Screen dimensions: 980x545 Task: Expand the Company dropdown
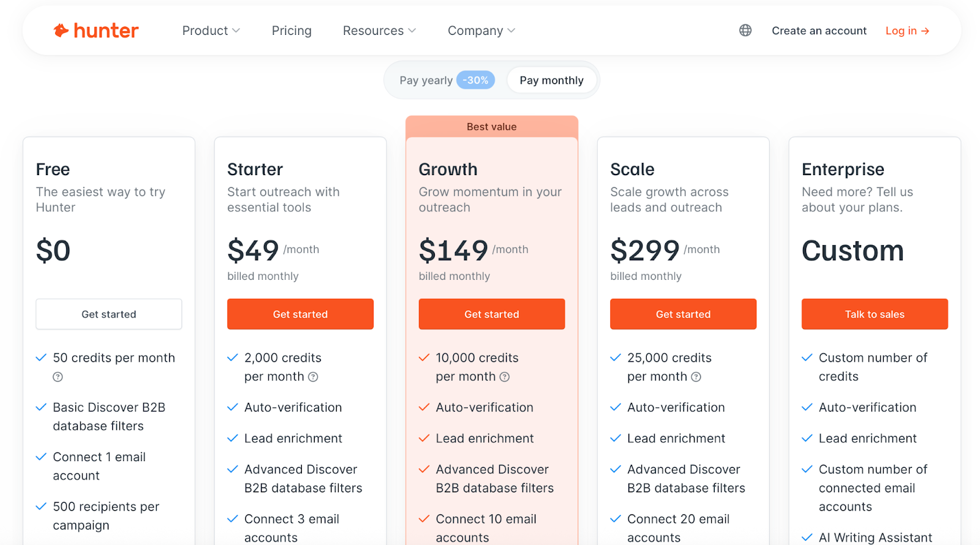click(x=480, y=30)
